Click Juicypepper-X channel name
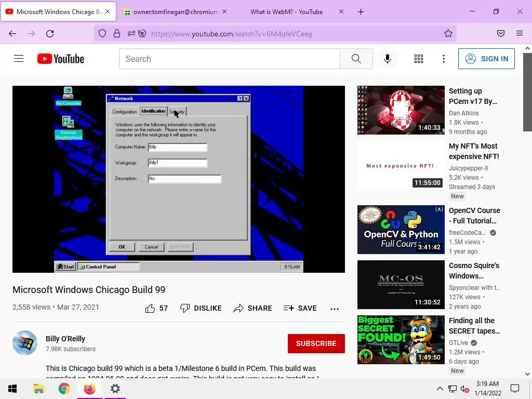Viewport: 532px width, 399px height. (x=469, y=168)
